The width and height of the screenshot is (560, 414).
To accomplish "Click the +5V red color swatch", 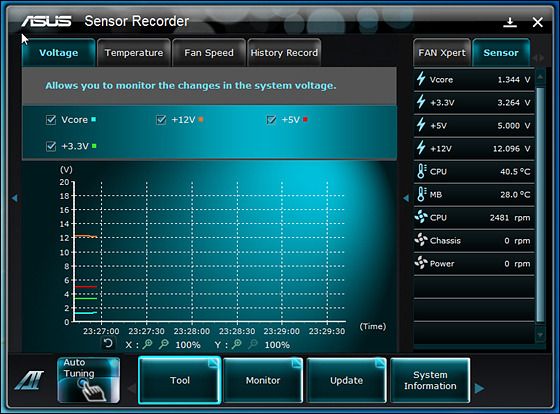I will (x=305, y=119).
